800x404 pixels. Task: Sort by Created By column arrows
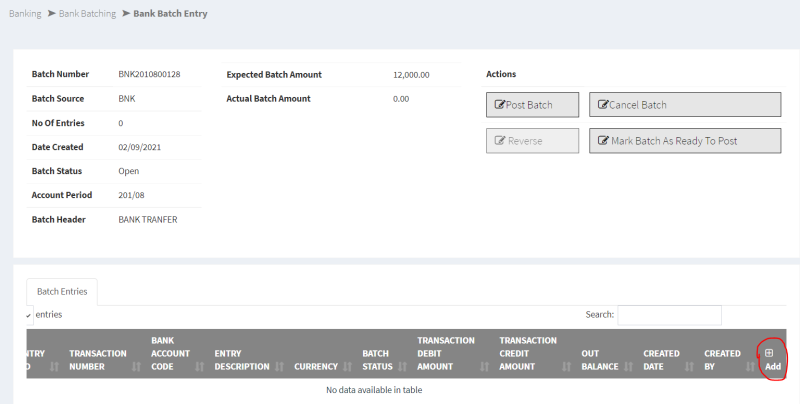click(747, 367)
